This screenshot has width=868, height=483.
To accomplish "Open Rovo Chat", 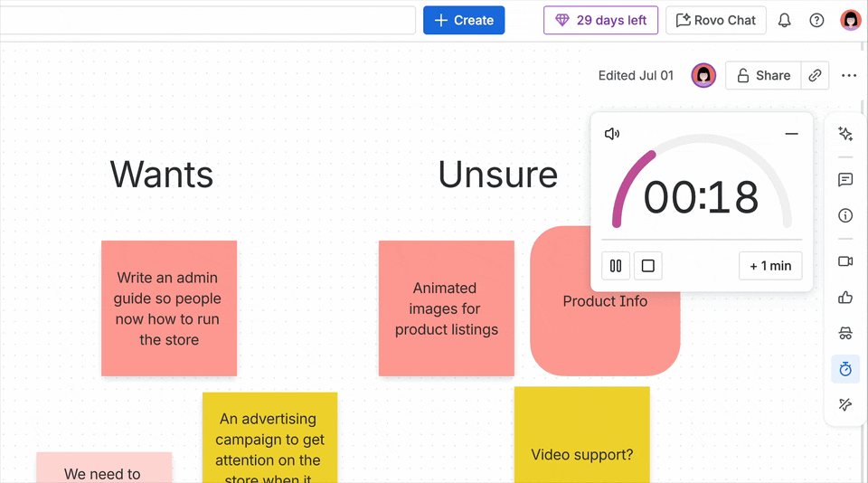I will (x=716, y=20).
